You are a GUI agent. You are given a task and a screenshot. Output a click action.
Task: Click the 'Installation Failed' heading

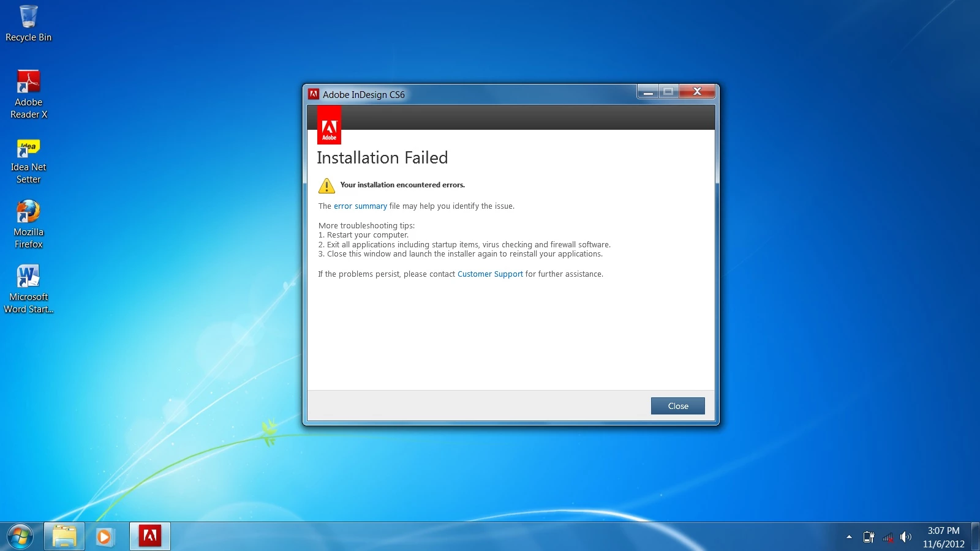(x=382, y=158)
